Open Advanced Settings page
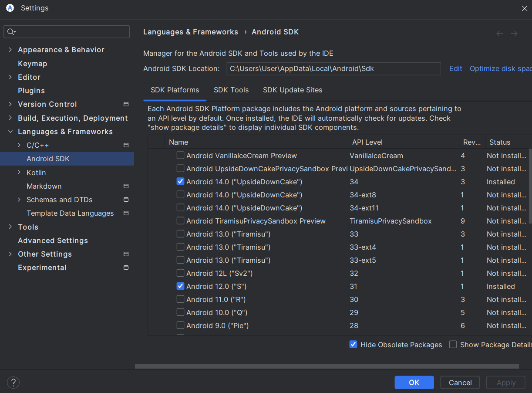The height and width of the screenshot is (393, 532). [53, 241]
